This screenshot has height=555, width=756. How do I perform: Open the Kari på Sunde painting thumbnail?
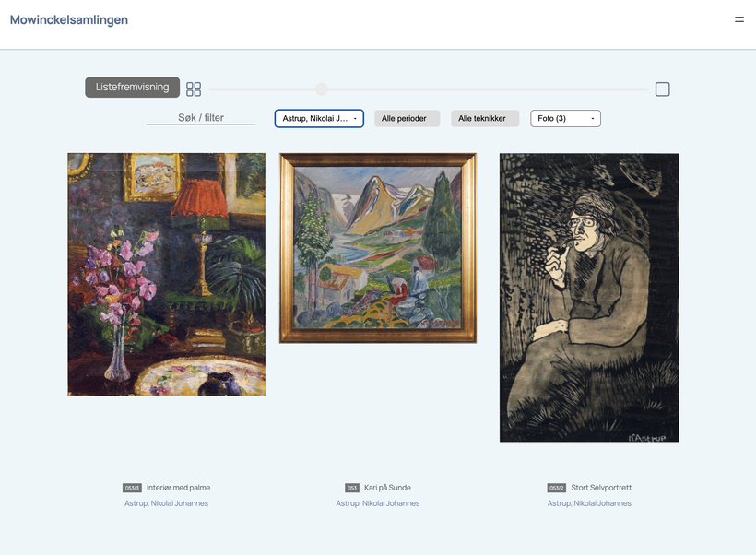click(378, 248)
